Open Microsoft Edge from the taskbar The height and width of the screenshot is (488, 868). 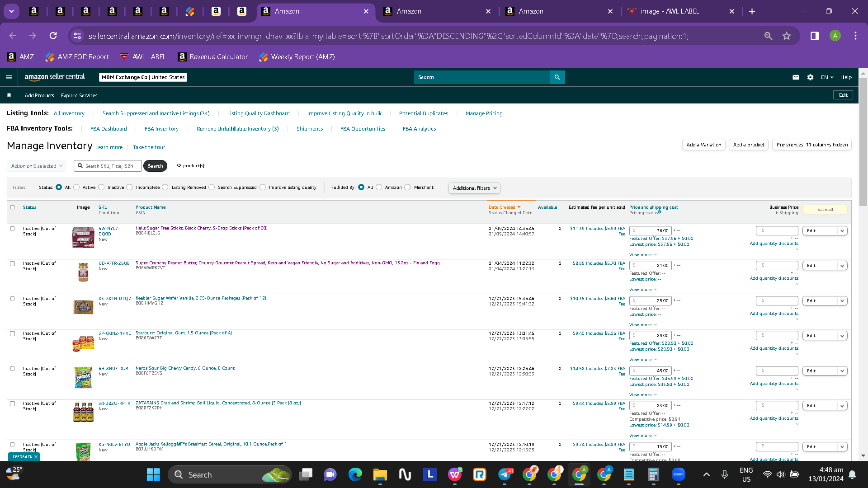[355, 474]
